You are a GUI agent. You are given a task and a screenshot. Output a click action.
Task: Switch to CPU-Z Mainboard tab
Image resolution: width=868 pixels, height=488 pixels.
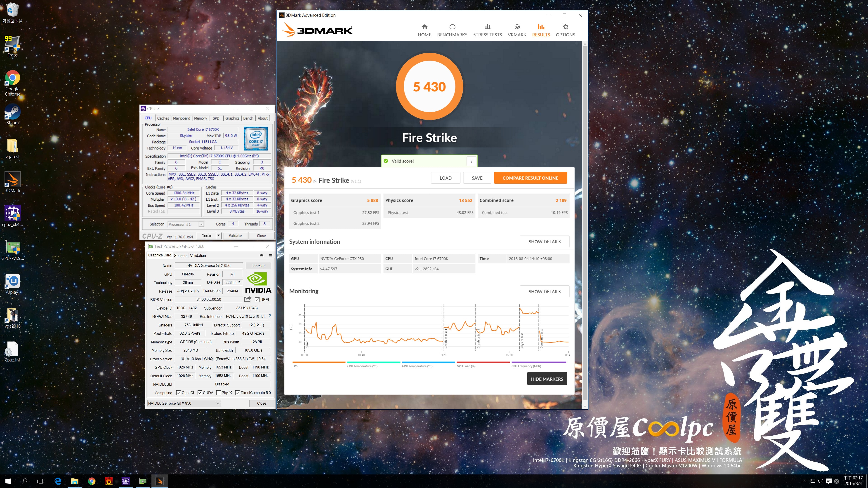pos(181,118)
